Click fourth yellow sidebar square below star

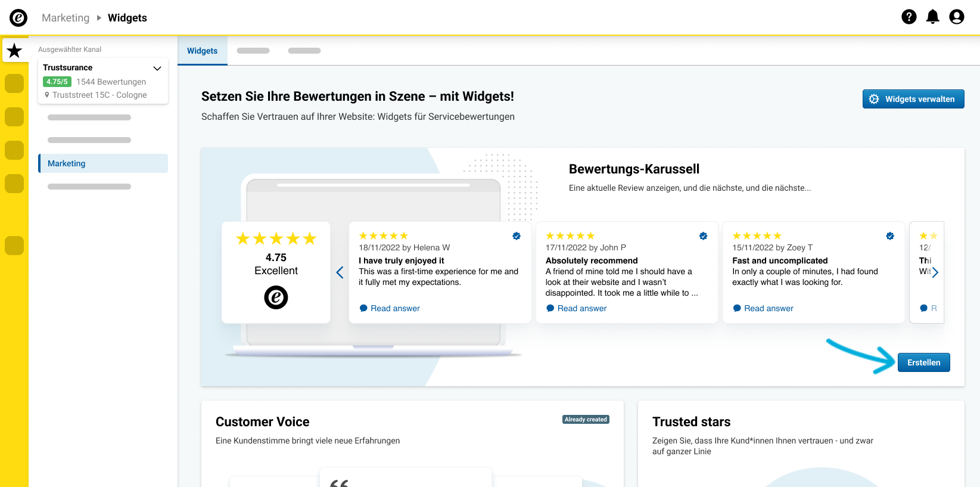click(x=14, y=184)
